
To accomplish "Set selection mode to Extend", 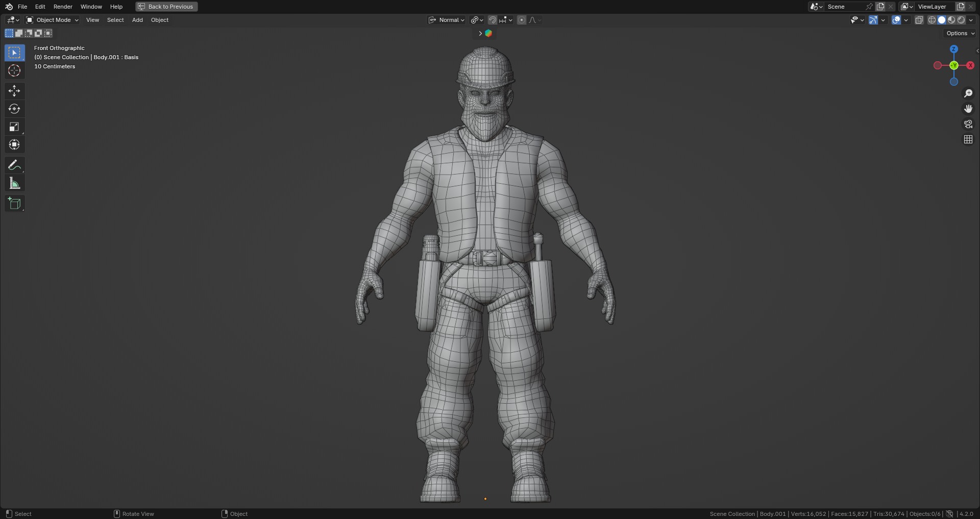I will click(19, 33).
